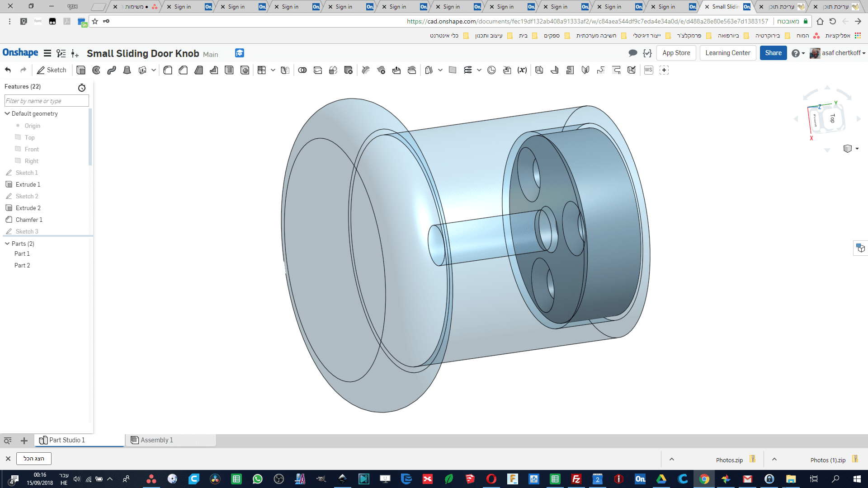
Task: Select the Delete part tool
Action: (x=349, y=70)
